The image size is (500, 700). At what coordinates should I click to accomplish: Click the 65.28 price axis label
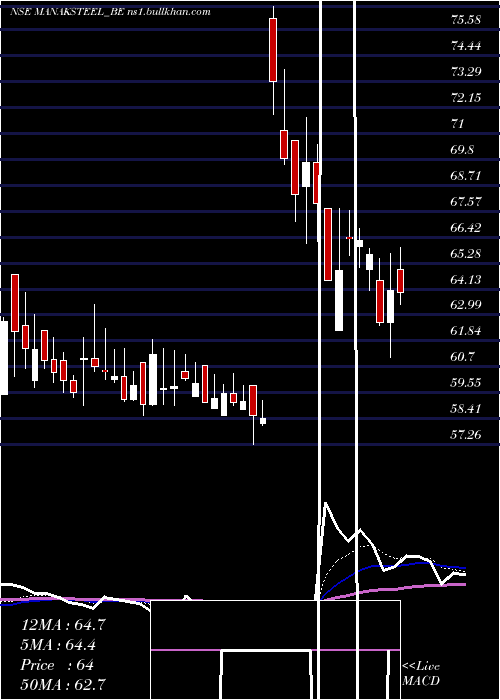tap(466, 253)
